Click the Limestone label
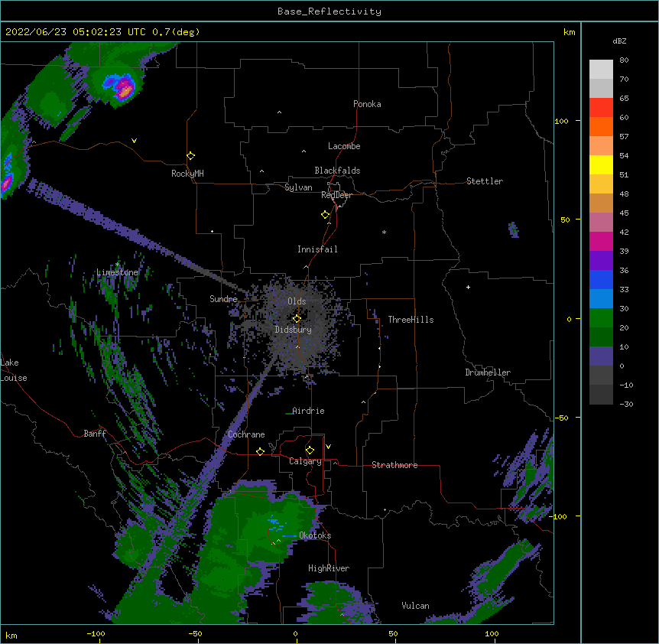This screenshot has width=659, height=644. 117,272
